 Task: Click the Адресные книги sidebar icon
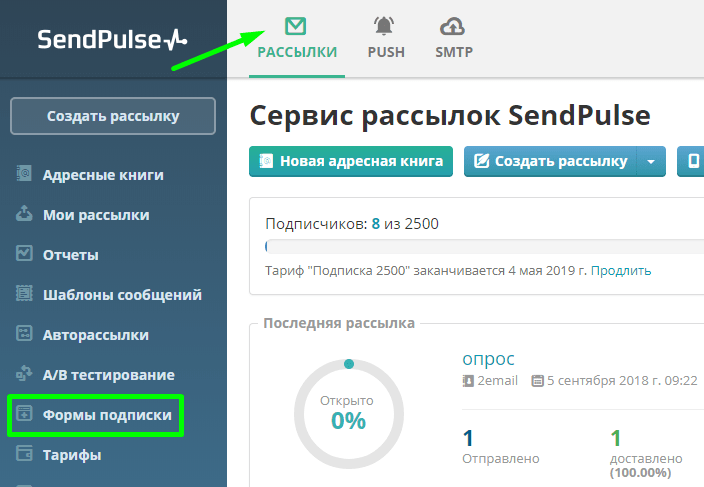(x=24, y=173)
